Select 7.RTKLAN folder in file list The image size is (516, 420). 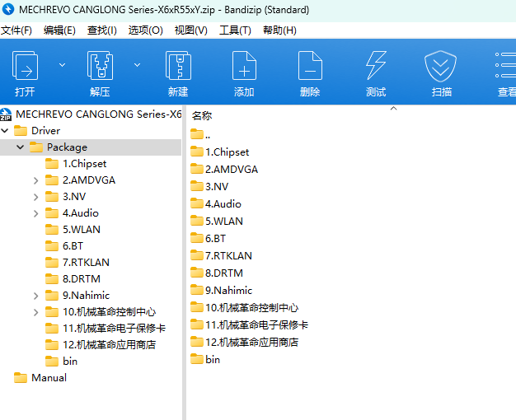coord(221,255)
